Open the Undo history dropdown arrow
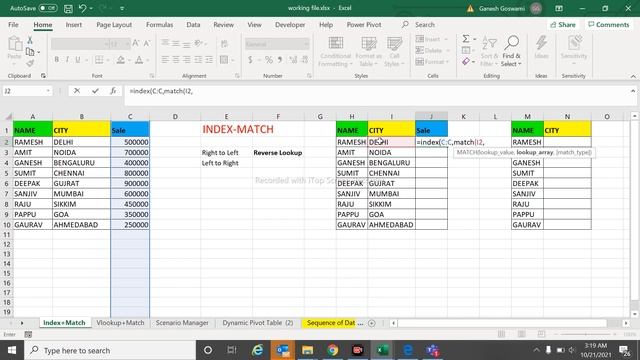640x360 pixels. (x=91, y=9)
